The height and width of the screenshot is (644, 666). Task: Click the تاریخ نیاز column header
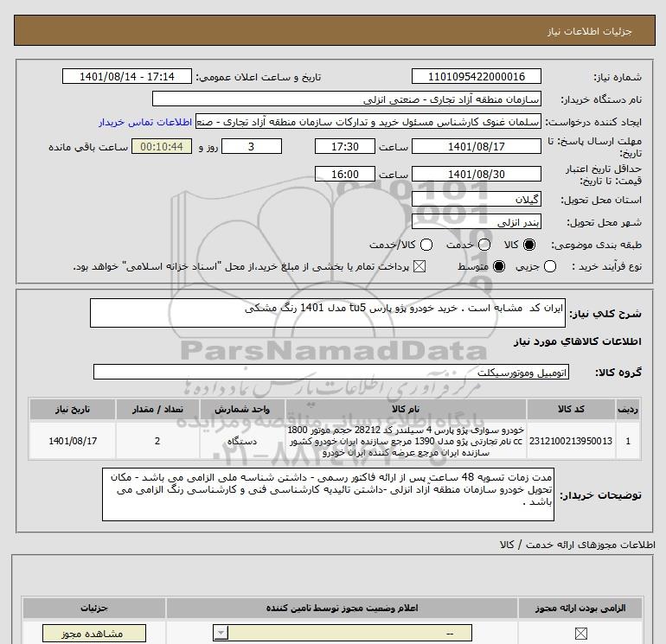73,409
